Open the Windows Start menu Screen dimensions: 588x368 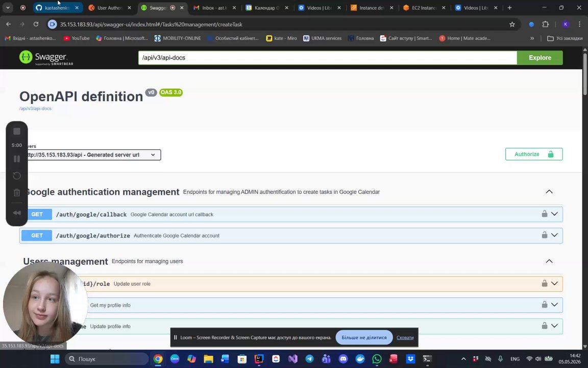tap(55, 359)
